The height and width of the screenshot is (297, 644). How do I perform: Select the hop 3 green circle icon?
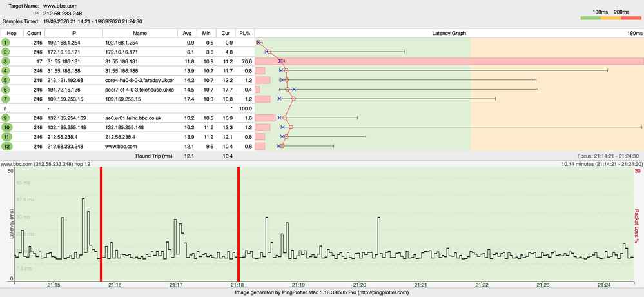tap(5, 61)
